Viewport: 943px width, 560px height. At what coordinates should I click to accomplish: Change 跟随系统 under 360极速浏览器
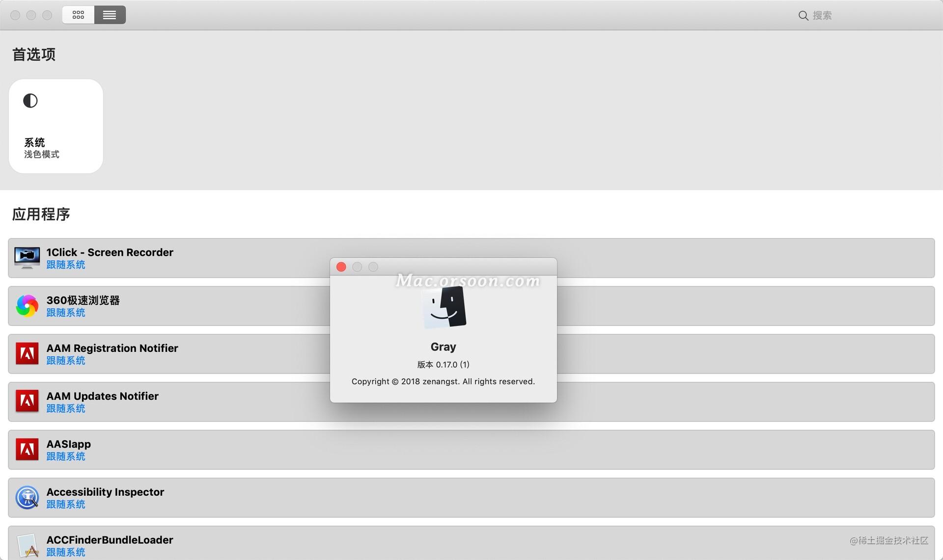click(66, 313)
